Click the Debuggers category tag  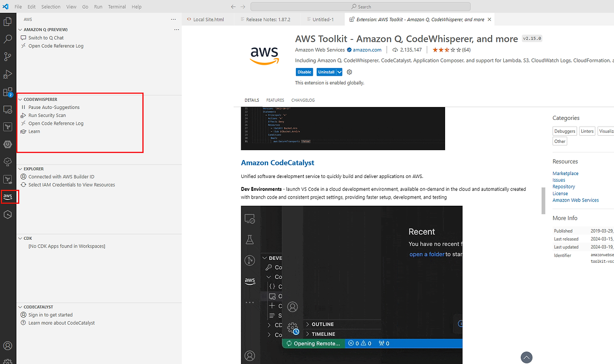pos(565,131)
